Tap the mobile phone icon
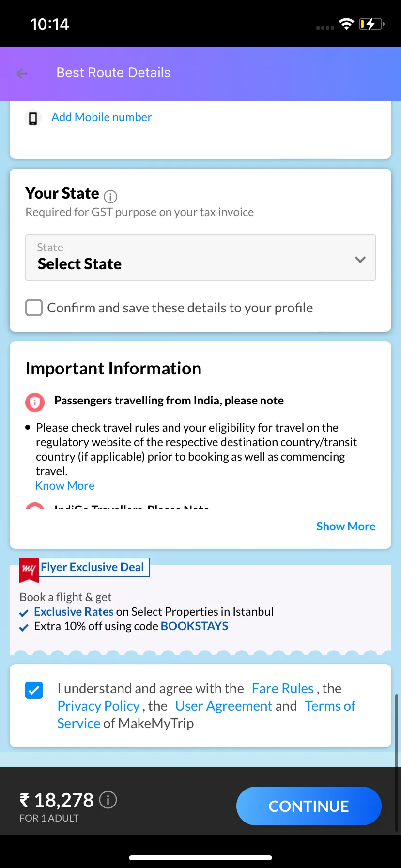The width and height of the screenshot is (401, 868). (33, 118)
